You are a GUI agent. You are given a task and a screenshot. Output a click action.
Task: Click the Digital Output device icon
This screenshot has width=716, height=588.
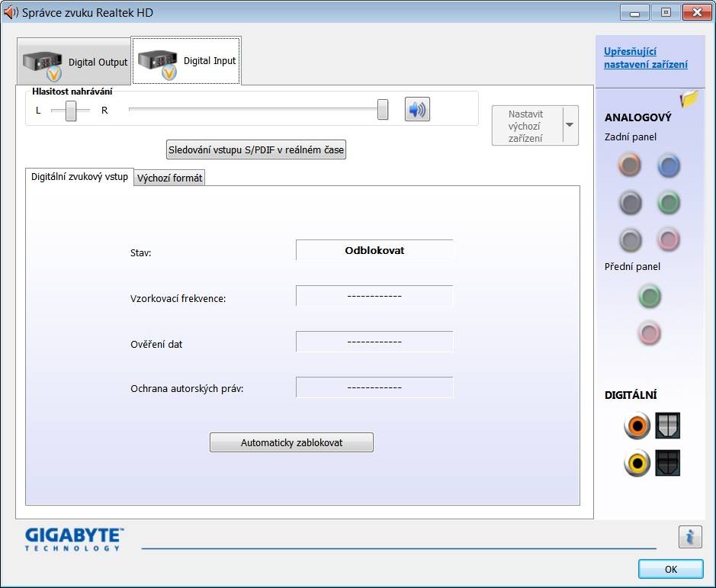tap(43, 64)
